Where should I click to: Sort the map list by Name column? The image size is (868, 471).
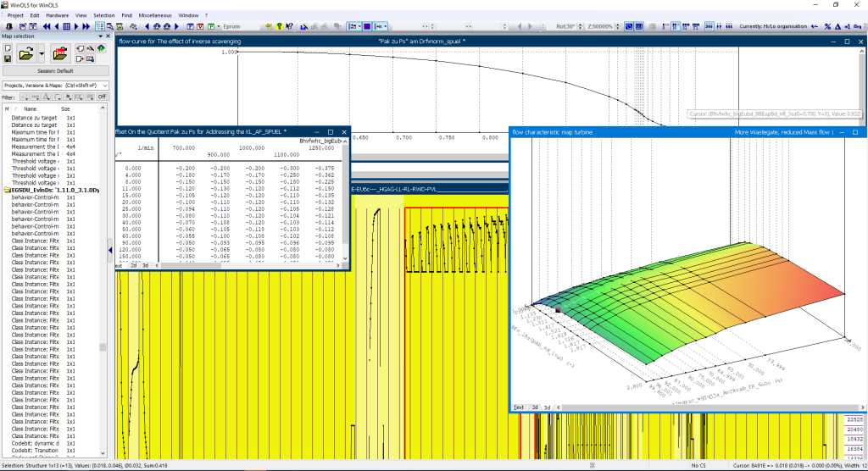click(x=31, y=109)
